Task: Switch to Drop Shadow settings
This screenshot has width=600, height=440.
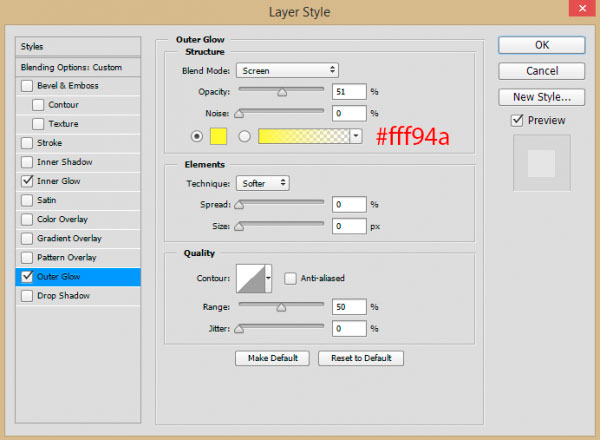Action: point(63,296)
